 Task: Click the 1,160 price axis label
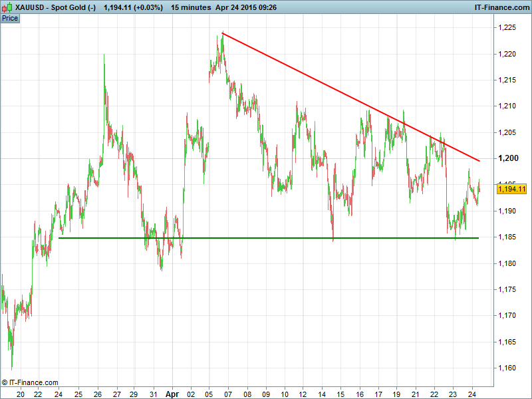(x=507, y=368)
